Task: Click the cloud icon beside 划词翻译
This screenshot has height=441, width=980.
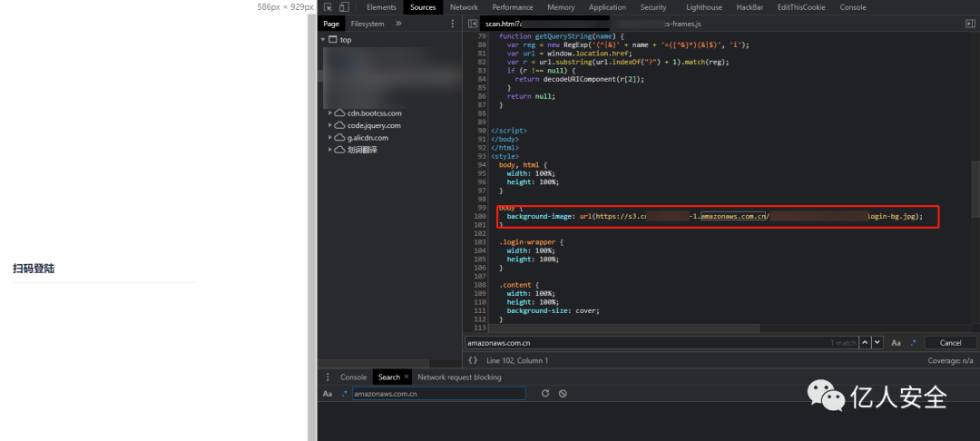Action: pyautogui.click(x=339, y=150)
